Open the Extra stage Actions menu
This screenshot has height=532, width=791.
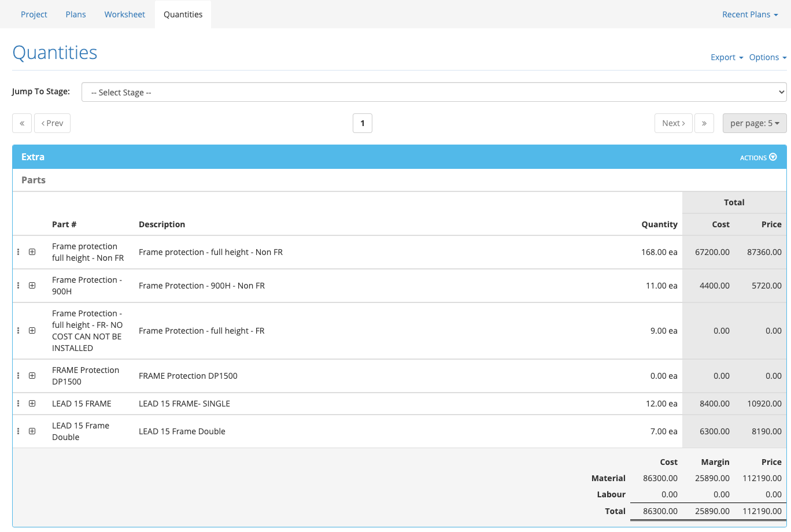click(759, 157)
